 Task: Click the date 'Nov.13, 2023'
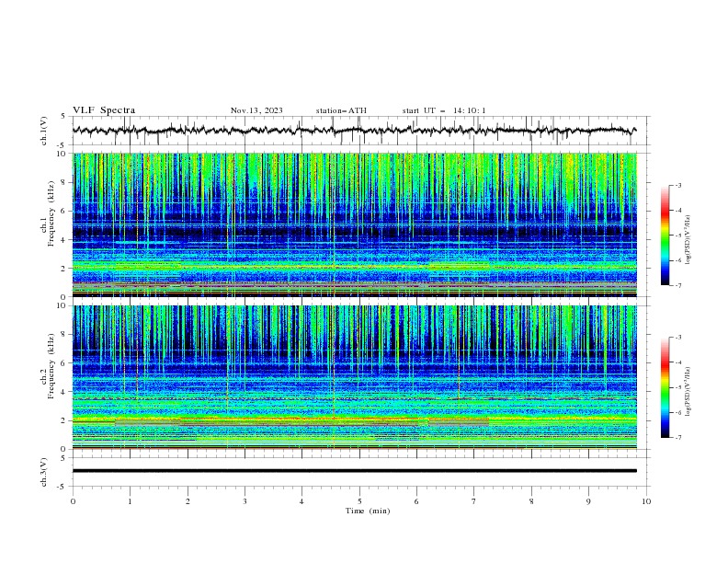256,110
